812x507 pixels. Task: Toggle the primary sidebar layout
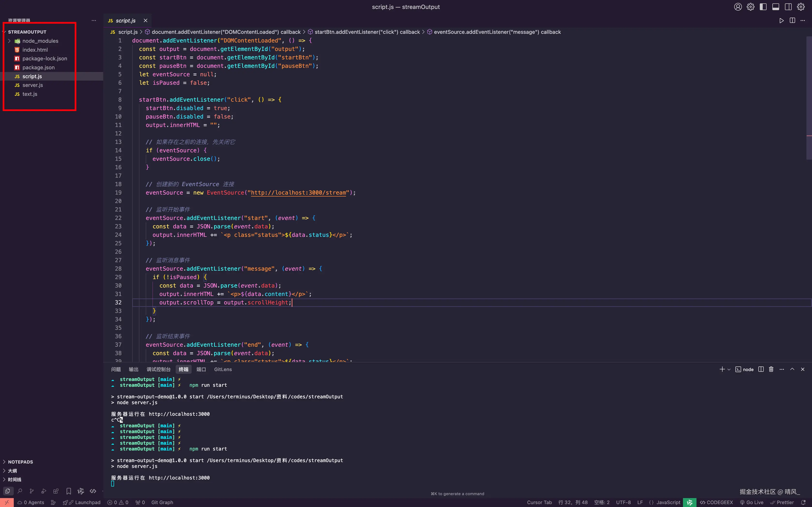coord(763,7)
